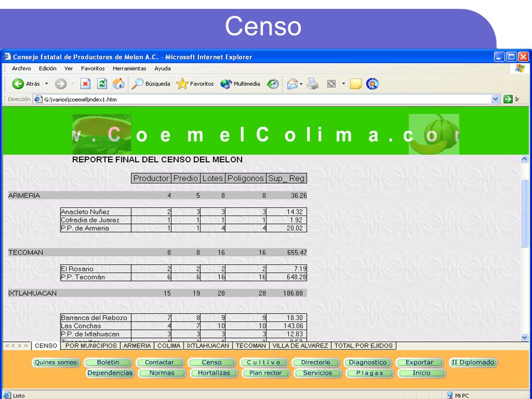Click the Mi PC status bar zone
This screenshot has height=399, width=532.
point(458,396)
